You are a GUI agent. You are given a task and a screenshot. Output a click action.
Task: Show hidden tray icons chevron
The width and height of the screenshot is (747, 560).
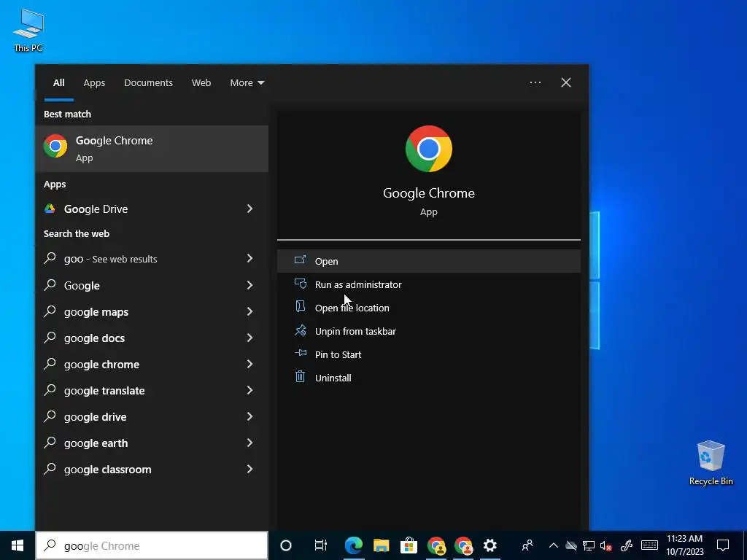[553, 545]
